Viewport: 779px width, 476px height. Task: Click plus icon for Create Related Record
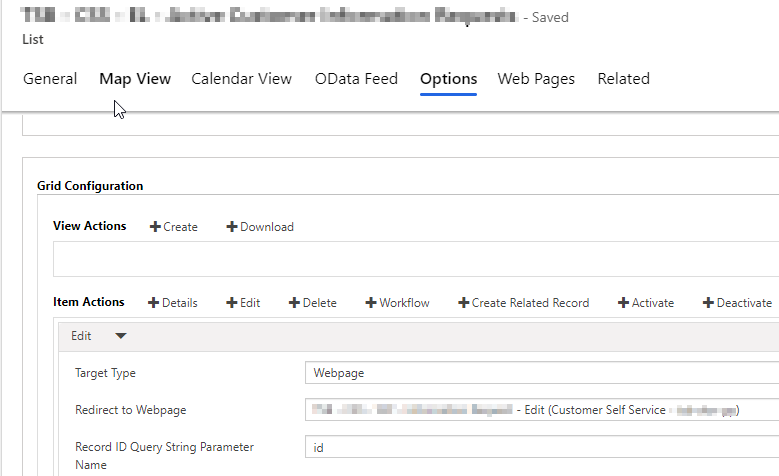(464, 303)
